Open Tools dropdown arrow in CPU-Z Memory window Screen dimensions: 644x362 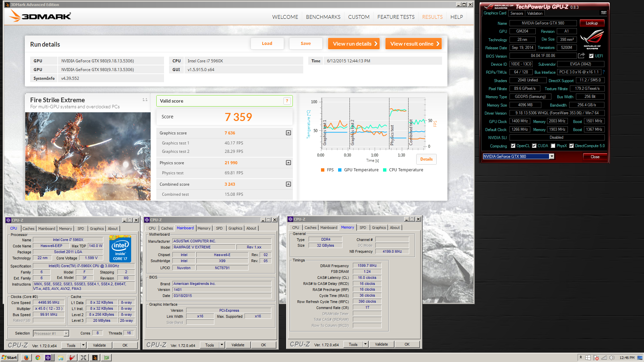tap(365, 344)
